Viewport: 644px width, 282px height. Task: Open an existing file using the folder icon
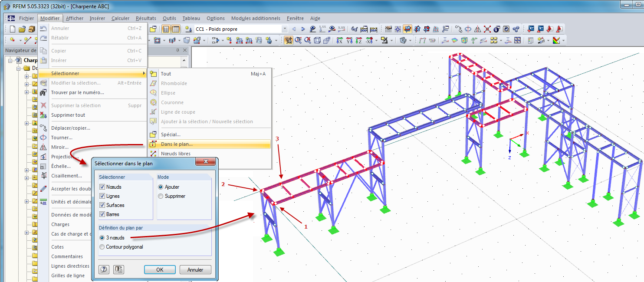[x=22, y=29]
